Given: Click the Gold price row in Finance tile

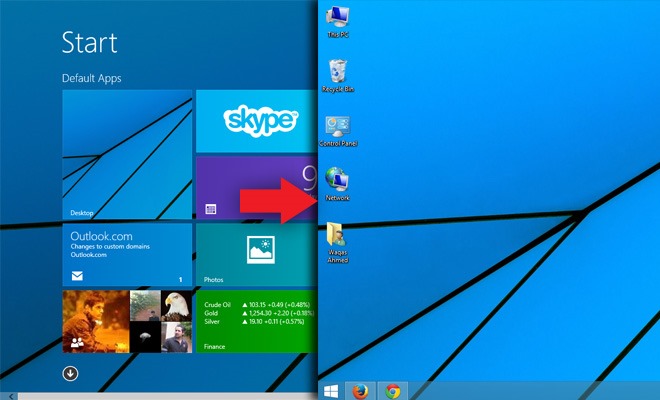Looking at the screenshot, I should [259, 313].
